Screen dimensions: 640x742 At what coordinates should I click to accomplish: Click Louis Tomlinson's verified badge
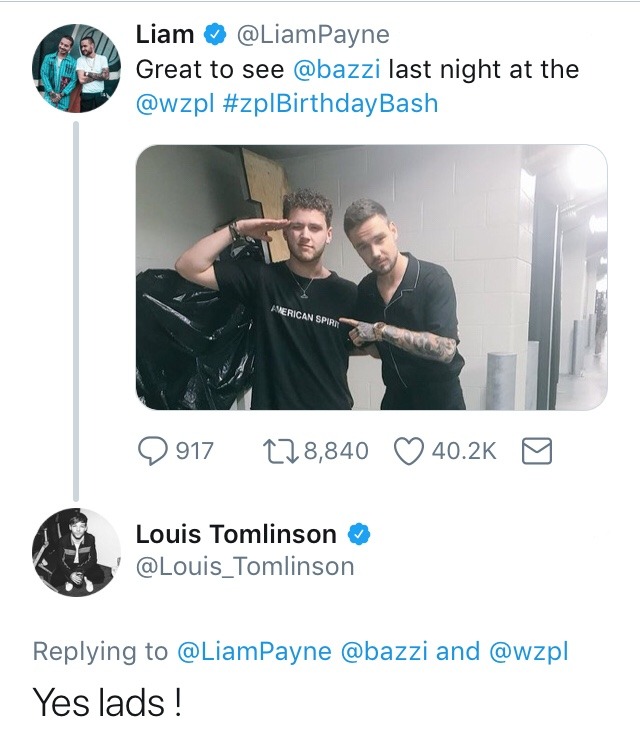(359, 534)
